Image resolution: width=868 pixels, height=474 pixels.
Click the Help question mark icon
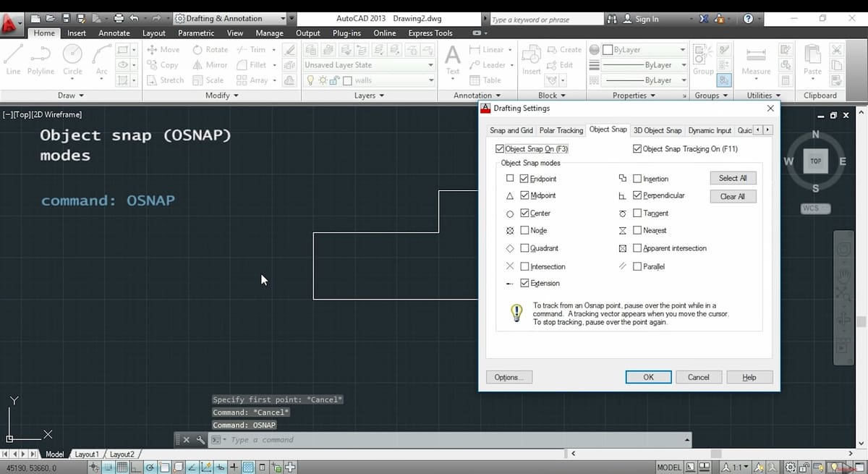click(748, 19)
